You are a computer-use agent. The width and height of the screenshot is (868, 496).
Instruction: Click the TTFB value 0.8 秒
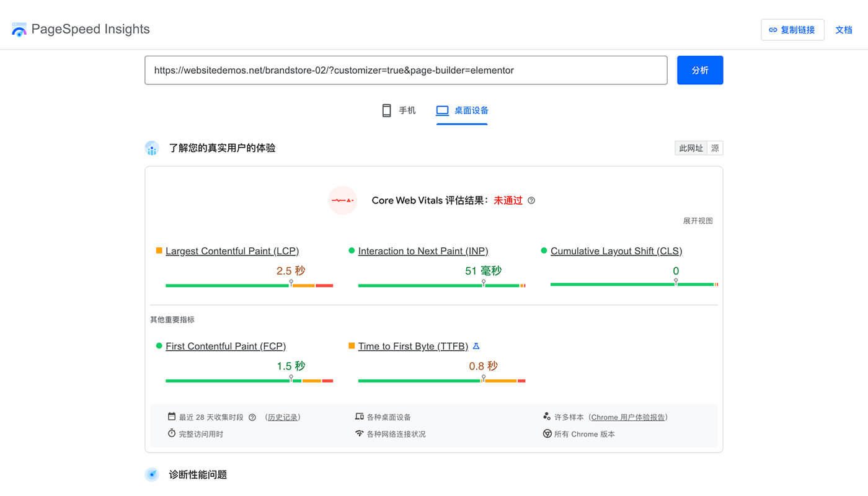click(x=483, y=366)
